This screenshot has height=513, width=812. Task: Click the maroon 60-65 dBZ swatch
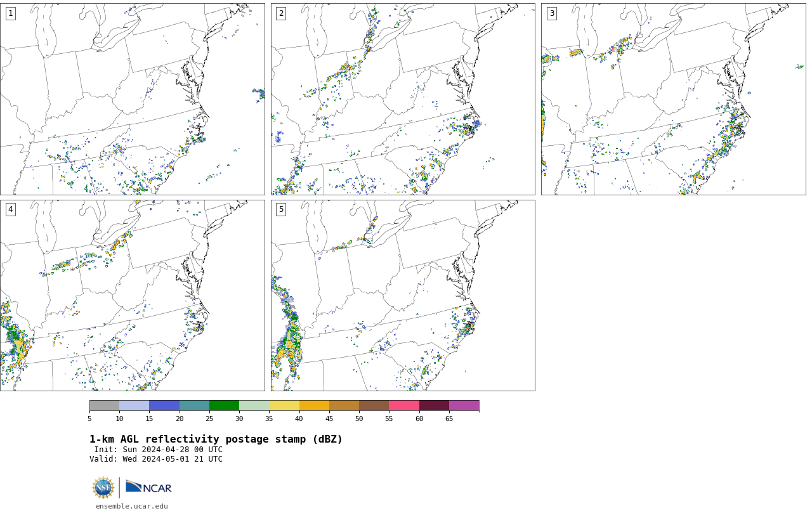(434, 406)
